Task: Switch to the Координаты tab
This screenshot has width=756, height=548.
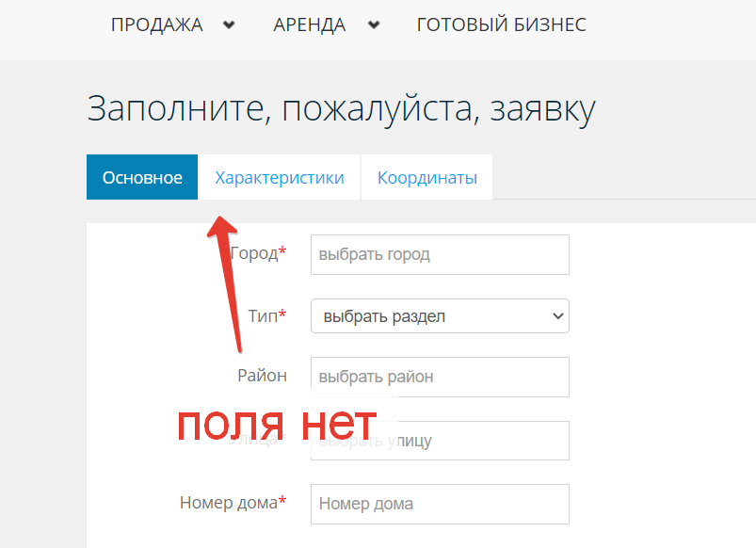Action: pos(427,177)
